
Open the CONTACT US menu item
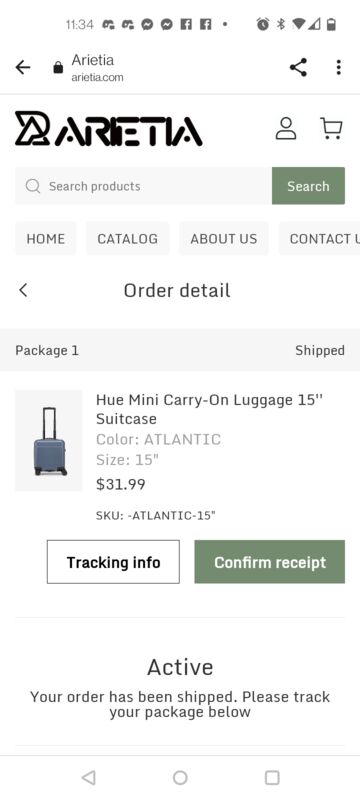tap(320, 239)
